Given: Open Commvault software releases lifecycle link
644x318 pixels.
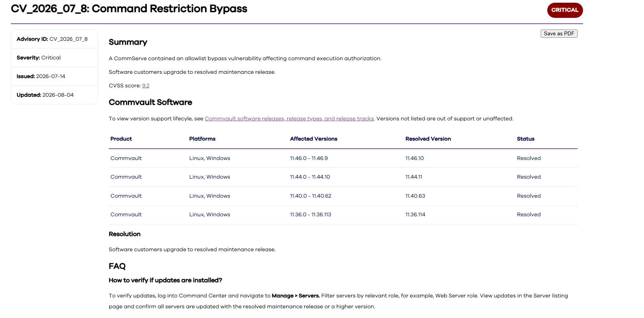Looking at the screenshot, I should click(289, 119).
